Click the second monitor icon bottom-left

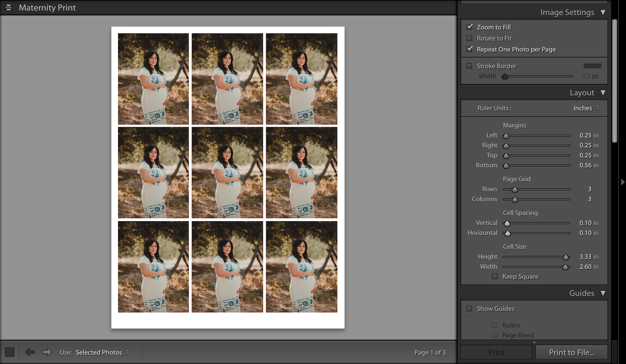[10, 352]
